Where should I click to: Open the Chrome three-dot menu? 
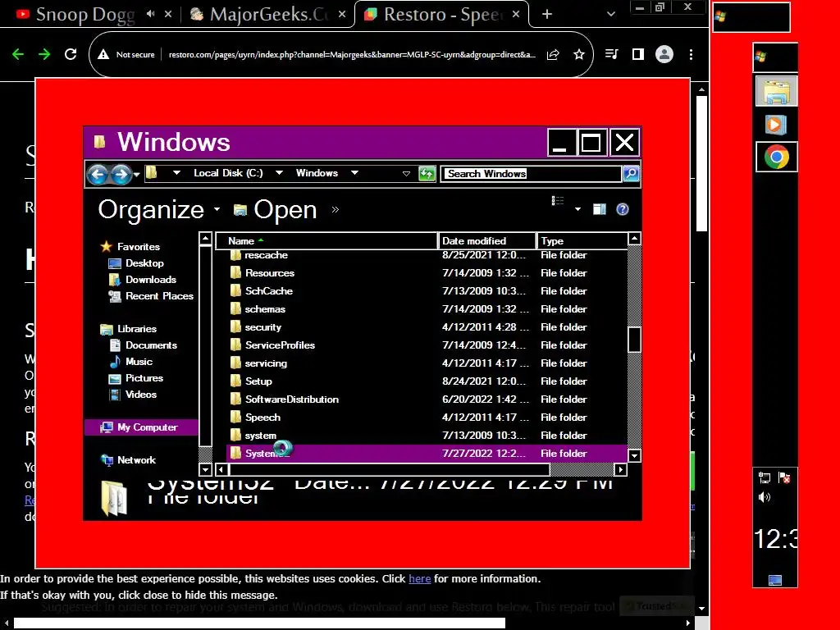click(691, 54)
